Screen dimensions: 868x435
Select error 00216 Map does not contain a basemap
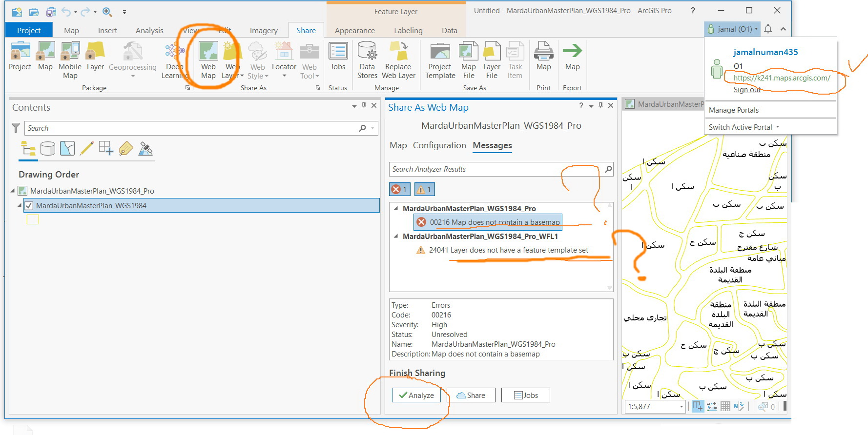tap(488, 222)
